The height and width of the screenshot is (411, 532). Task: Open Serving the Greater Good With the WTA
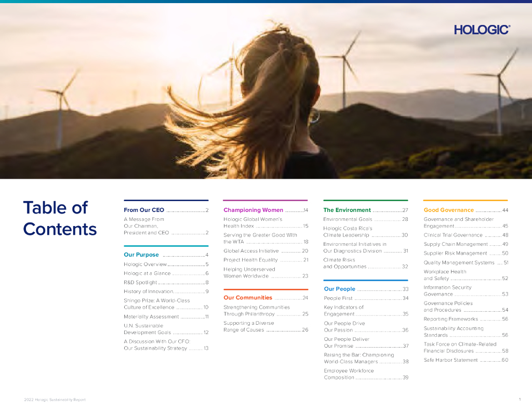pyautogui.click(x=265, y=238)
